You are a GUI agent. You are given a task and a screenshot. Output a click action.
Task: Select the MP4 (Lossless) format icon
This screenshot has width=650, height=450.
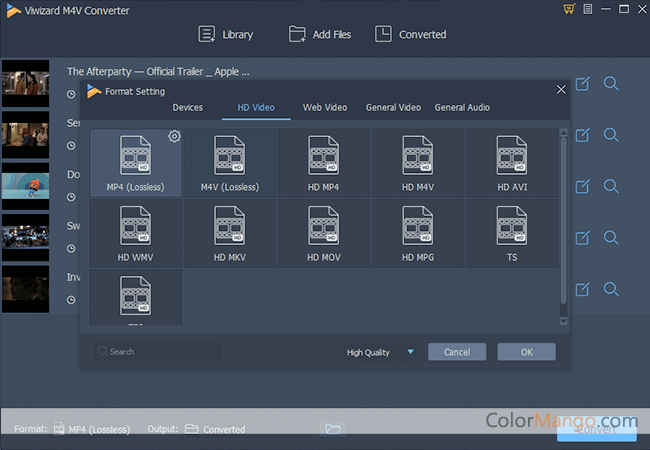[x=135, y=156]
